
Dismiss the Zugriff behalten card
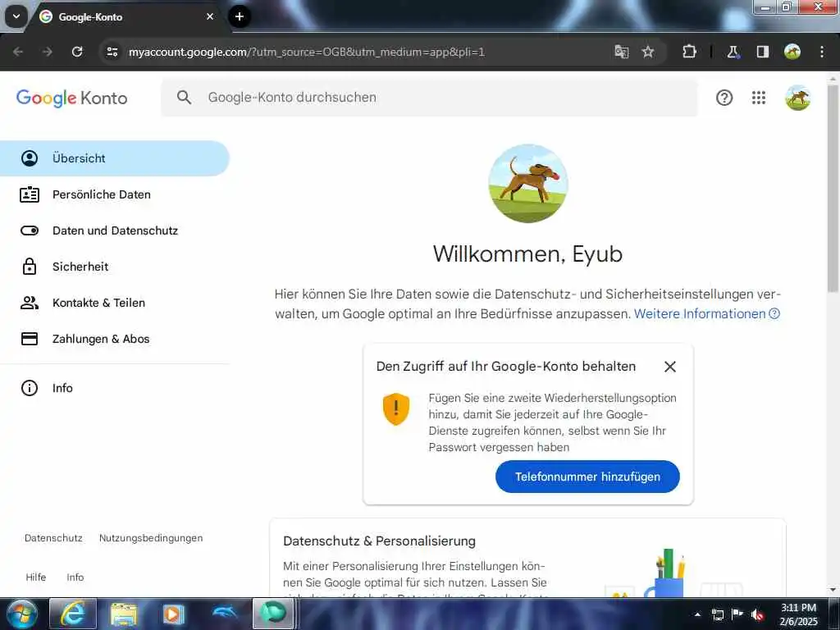[669, 367]
